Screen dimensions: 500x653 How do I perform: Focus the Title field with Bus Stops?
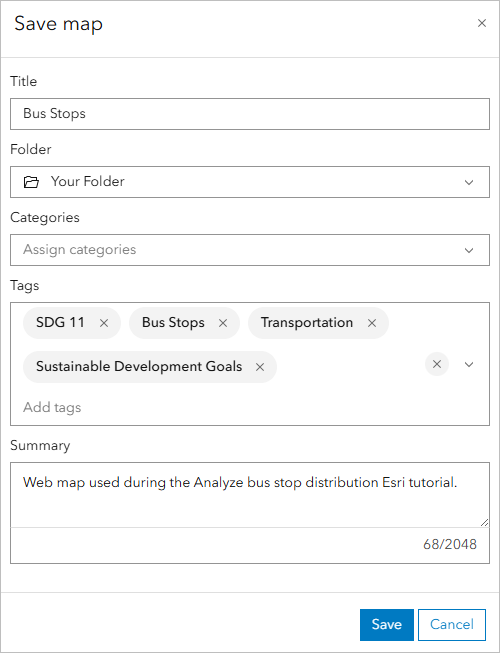[250, 114]
